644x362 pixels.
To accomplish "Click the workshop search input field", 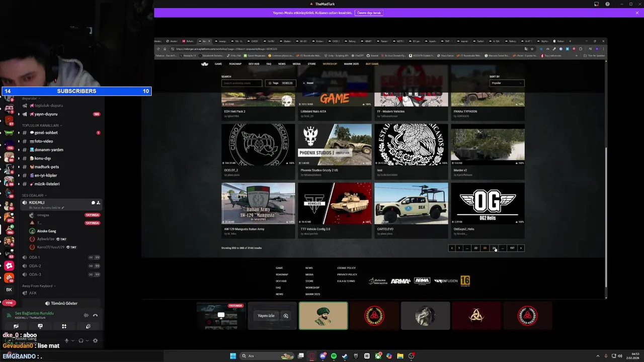I will point(242,83).
